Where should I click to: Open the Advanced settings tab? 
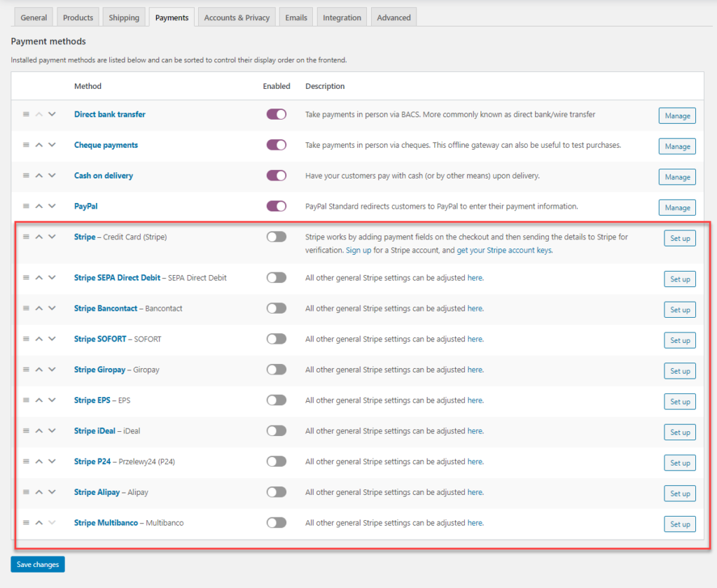click(x=394, y=17)
